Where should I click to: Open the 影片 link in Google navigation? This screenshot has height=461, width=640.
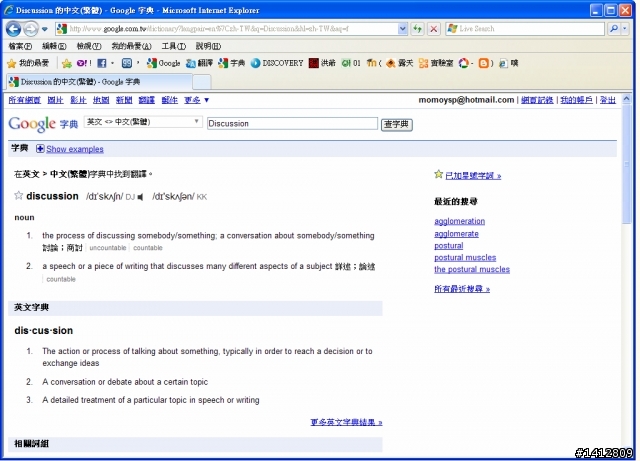click(x=78, y=100)
